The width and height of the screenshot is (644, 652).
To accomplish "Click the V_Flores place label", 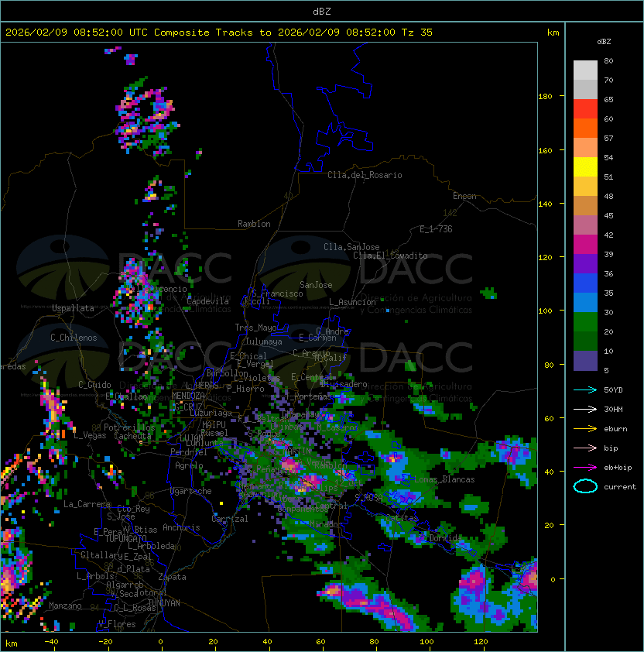I will point(117,624).
